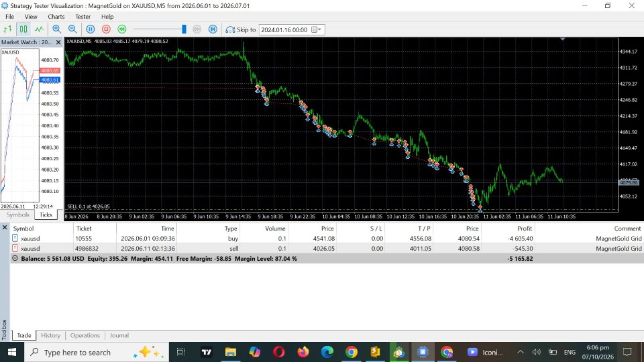The height and width of the screenshot is (362, 644).
Task: Switch to the Trade tab
Action: tap(24, 335)
